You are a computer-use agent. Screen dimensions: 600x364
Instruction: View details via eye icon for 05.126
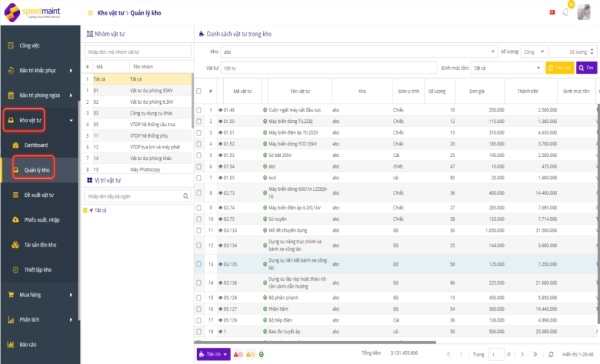coord(220,298)
